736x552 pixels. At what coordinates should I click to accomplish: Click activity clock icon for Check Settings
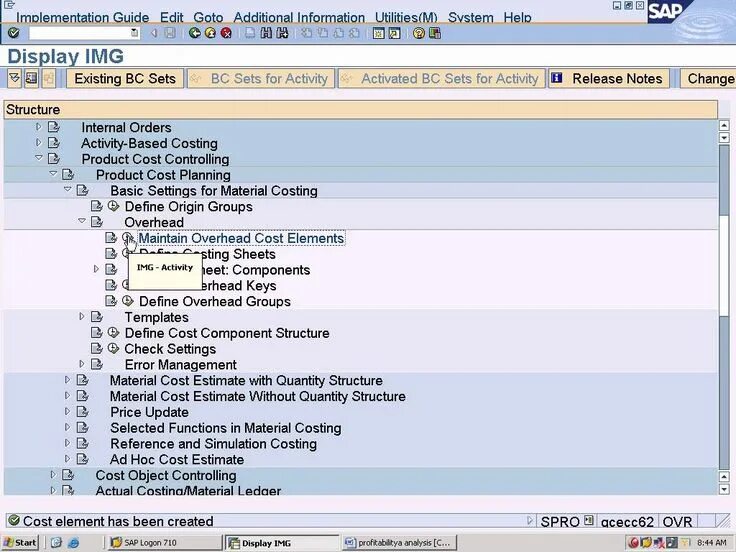(113, 348)
